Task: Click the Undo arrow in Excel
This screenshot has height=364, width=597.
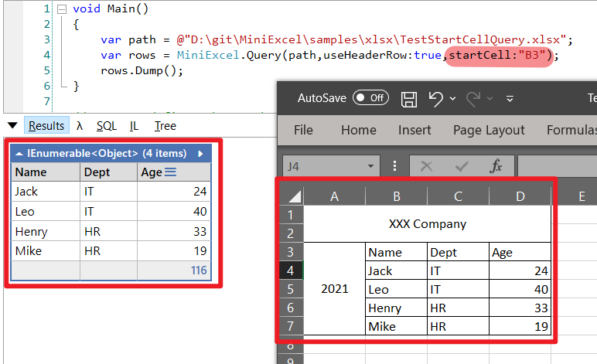Action: pyautogui.click(x=435, y=98)
